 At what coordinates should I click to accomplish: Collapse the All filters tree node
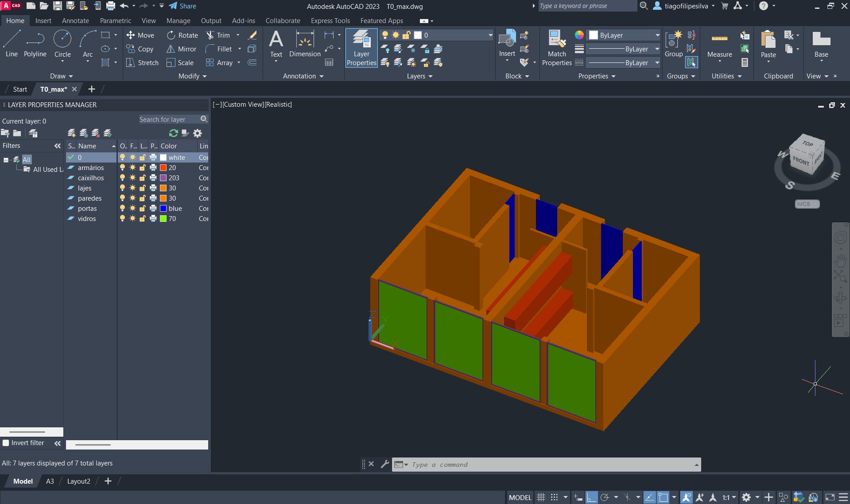click(x=6, y=160)
